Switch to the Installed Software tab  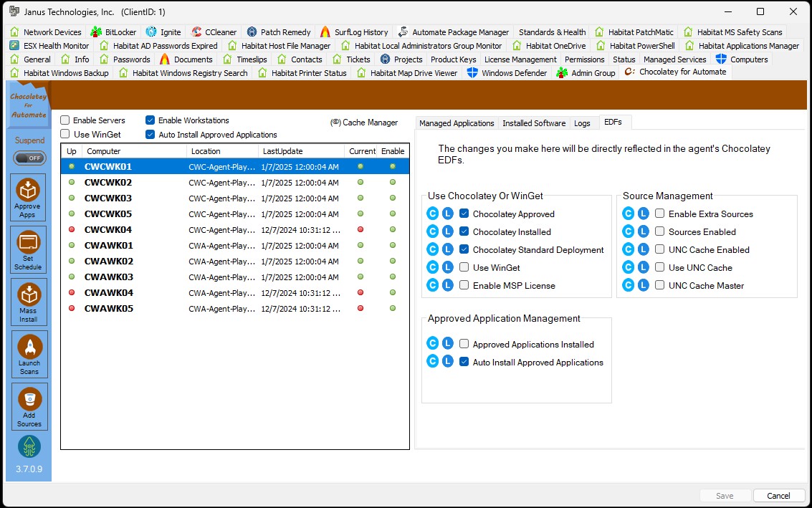click(534, 123)
